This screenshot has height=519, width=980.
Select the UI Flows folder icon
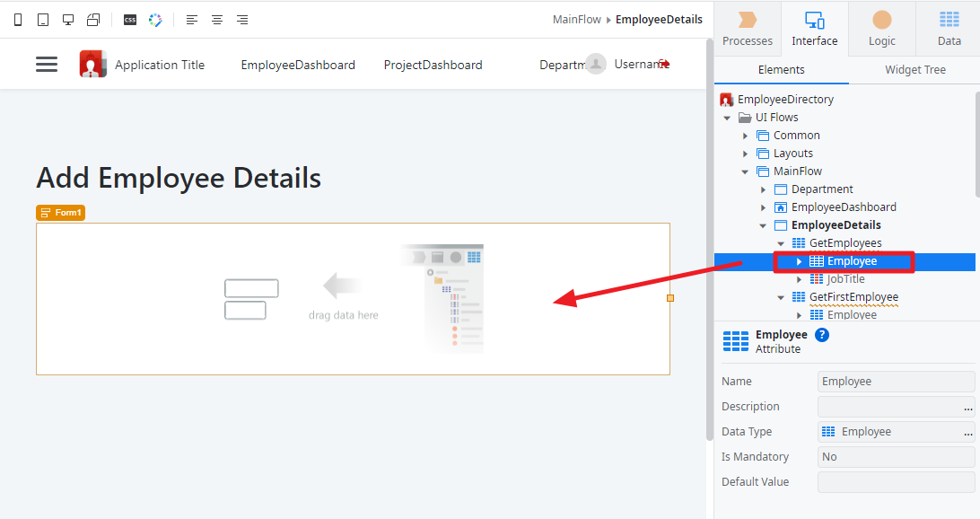745,118
